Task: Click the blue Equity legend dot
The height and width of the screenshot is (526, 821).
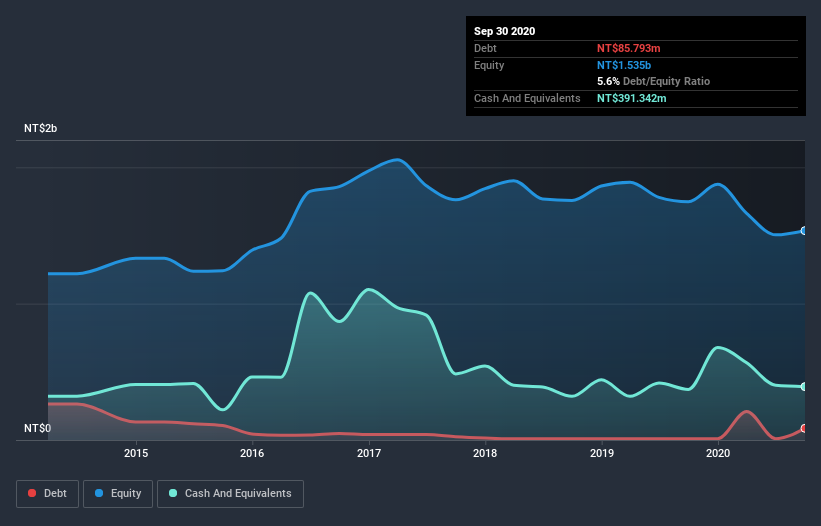Action: [x=99, y=493]
